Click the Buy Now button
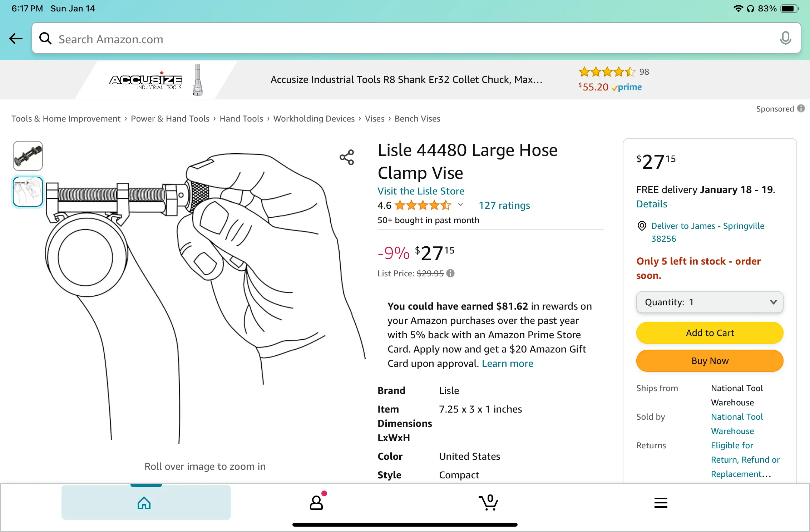 (x=710, y=361)
